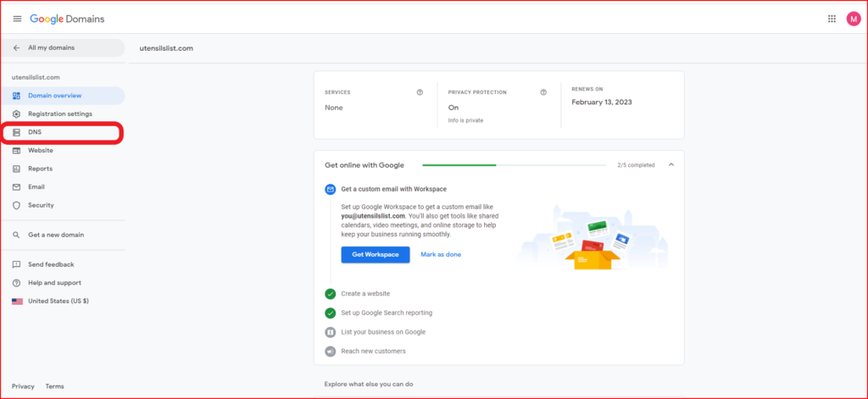Open the Terms link in footer
Screen dimensions: 868x399
[54, 387]
